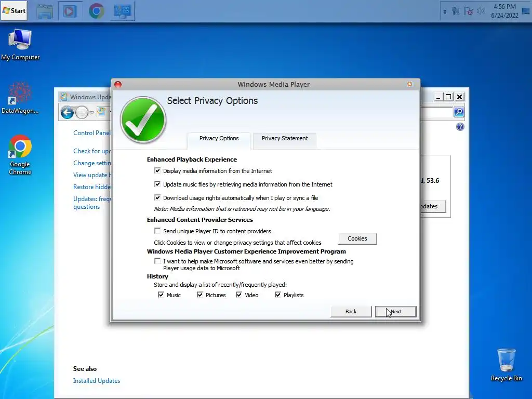
Task: Uncheck the Music history checkbox
Action: pos(161,295)
